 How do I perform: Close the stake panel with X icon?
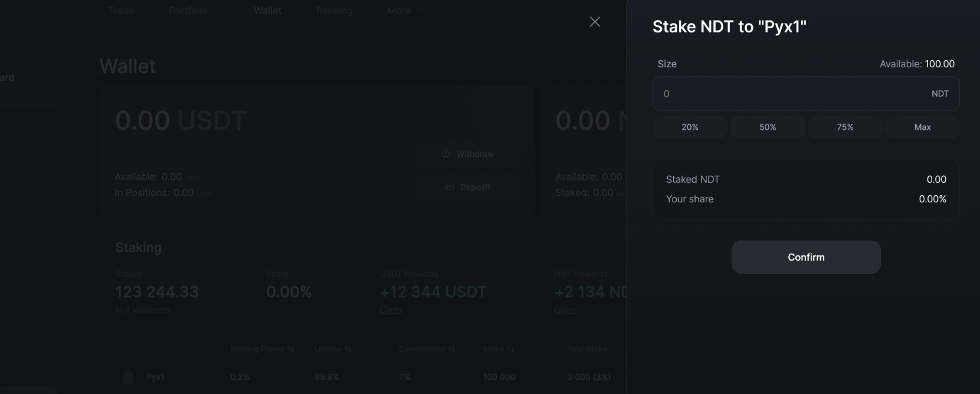pos(595,22)
